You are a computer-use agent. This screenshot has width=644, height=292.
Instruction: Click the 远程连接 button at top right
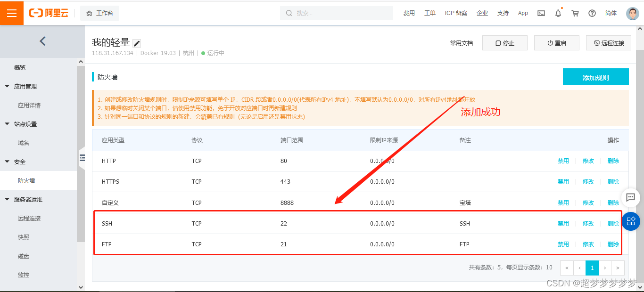[609, 43]
